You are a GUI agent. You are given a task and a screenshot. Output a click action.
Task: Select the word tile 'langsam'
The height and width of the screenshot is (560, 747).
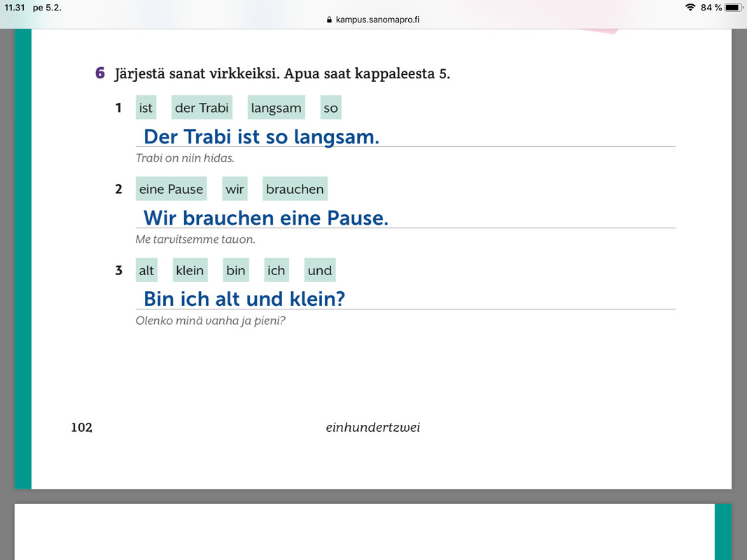pyautogui.click(x=277, y=108)
